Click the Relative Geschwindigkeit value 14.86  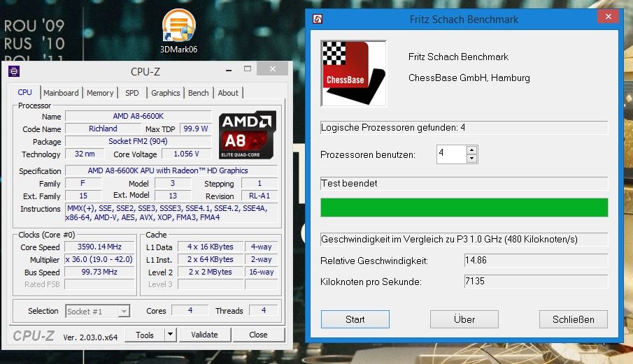tap(536, 261)
